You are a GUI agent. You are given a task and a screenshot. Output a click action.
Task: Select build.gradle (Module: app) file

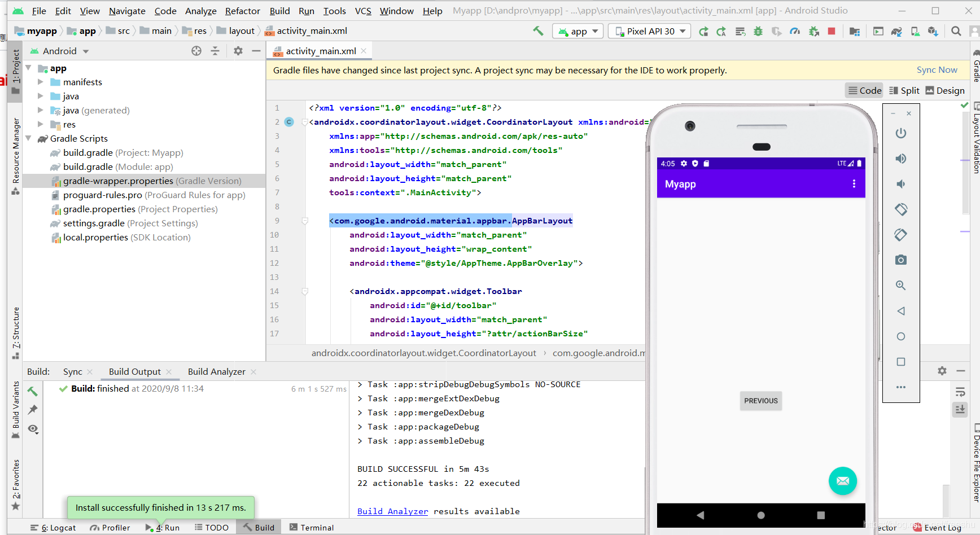112,166
